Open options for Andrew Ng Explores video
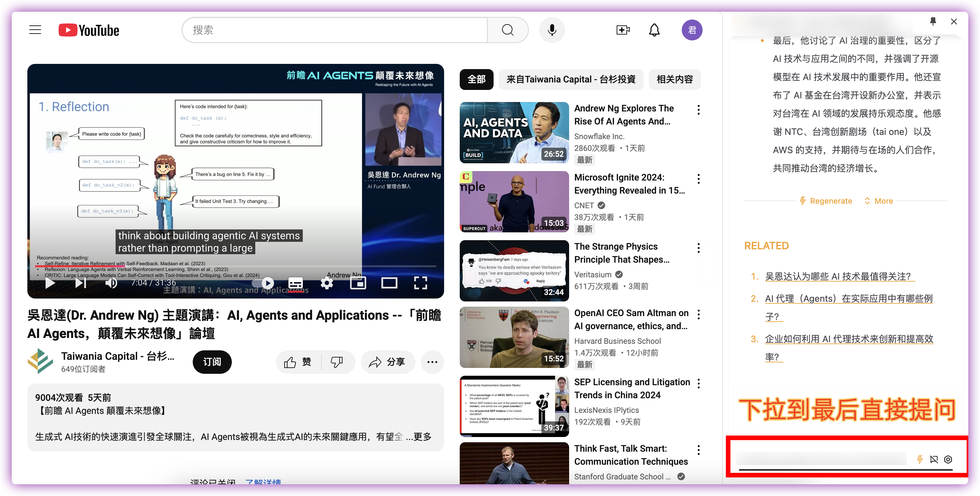This screenshot has height=496, width=980. click(698, 110)
